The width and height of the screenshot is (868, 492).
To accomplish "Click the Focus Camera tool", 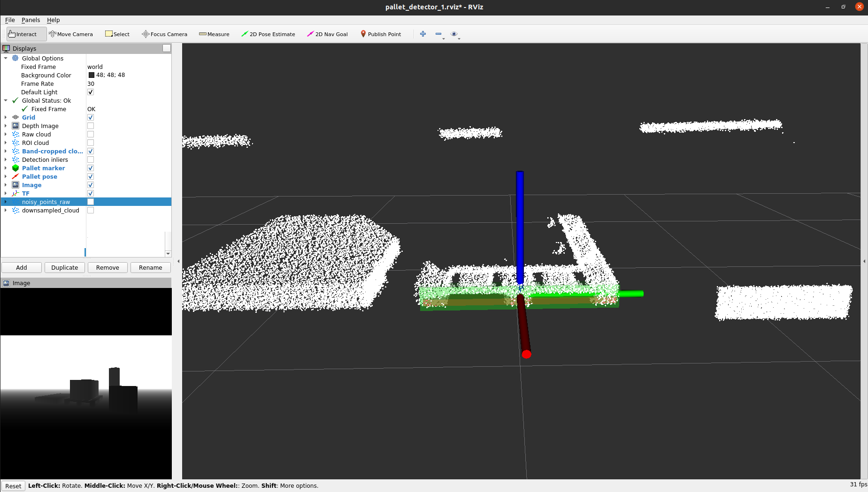I will click(x=164, y=34).
